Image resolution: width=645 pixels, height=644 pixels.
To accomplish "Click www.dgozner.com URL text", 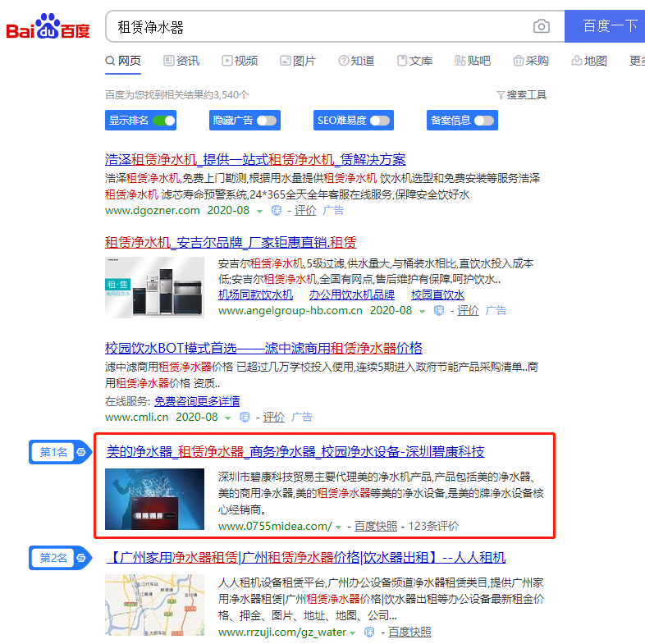I will click(x=152, y=211).
